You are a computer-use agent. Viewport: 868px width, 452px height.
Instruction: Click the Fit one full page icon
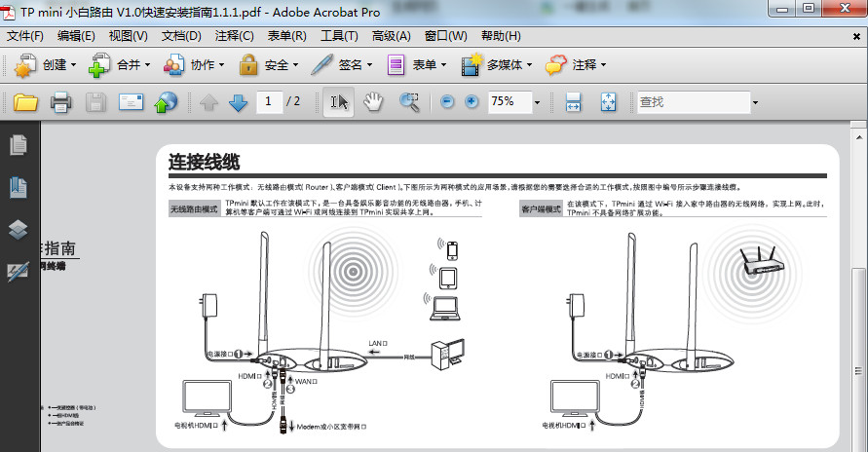608,101
